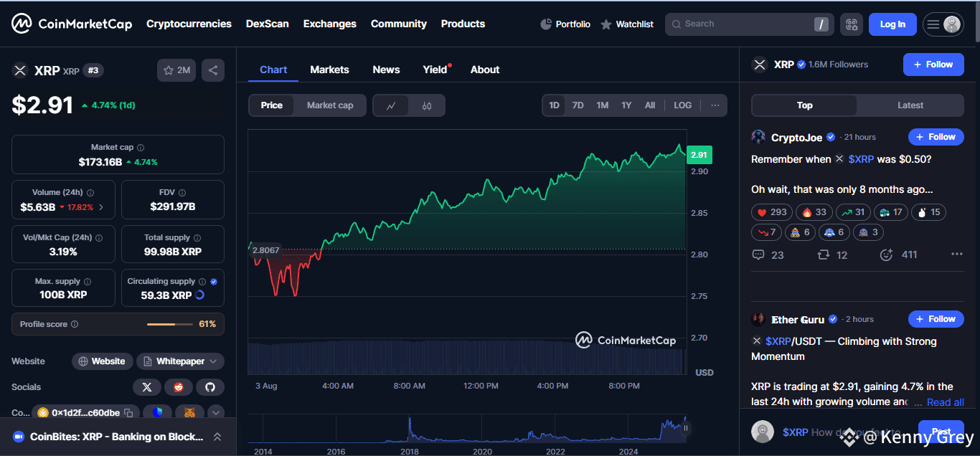Viewport: 980px width, 456px height.
Task: Select the line chart type icon
Action: click(391, 105)
